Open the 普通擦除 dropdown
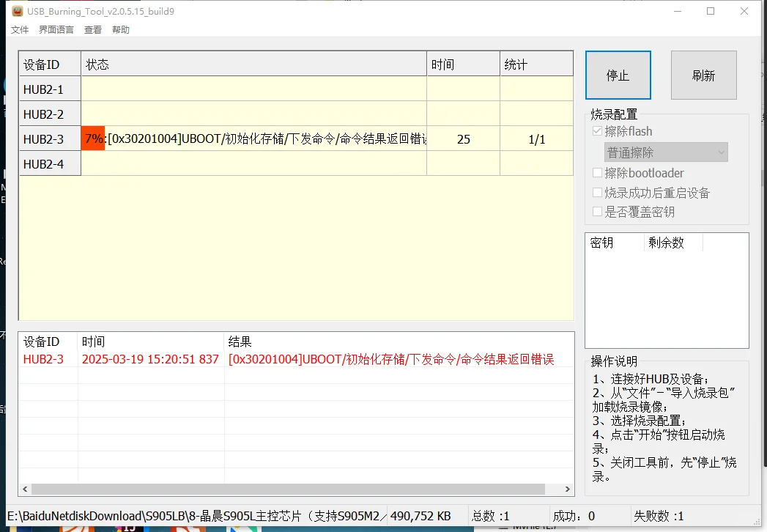This screenshot has width=767, height=532. 666,152
